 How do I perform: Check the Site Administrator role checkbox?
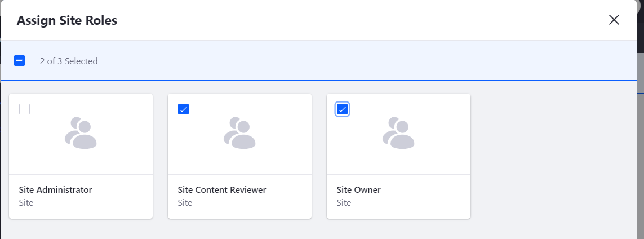(25, 109)
